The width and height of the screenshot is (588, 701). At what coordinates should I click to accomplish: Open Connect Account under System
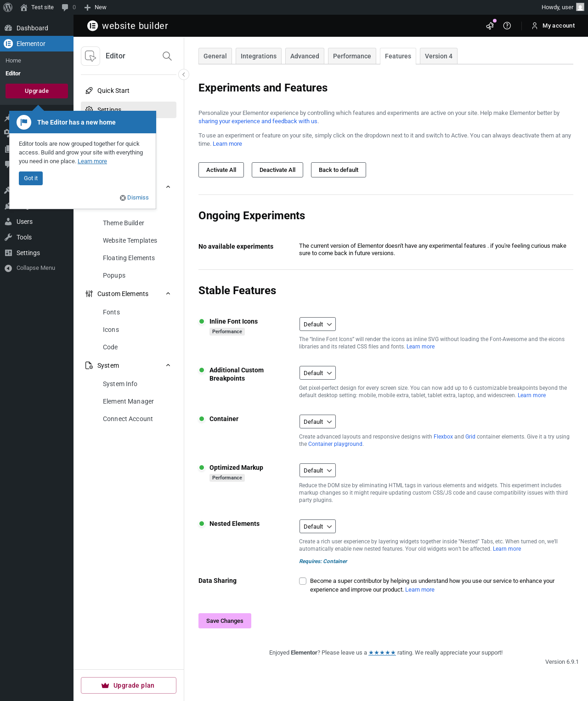(x=128, y=419)
